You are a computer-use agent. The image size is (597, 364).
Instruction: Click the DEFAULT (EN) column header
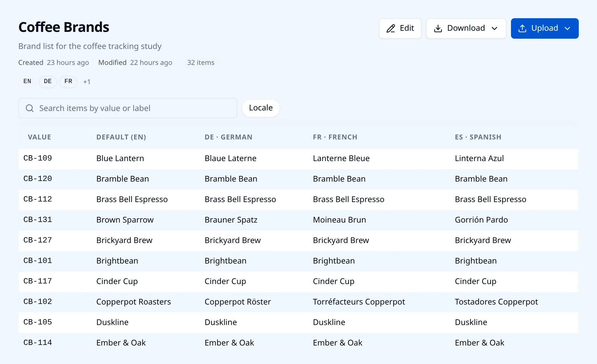[x=121, y=137]
